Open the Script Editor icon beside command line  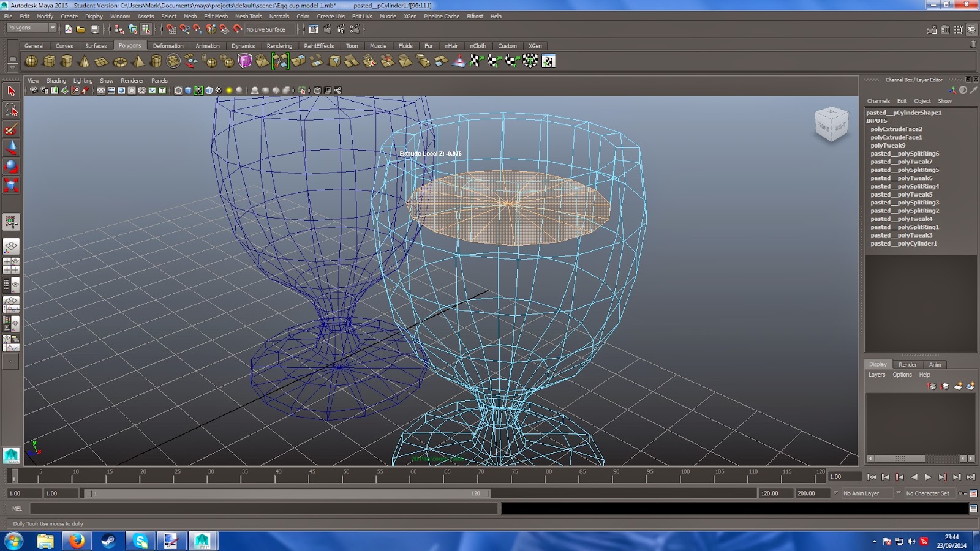(973, 509)
